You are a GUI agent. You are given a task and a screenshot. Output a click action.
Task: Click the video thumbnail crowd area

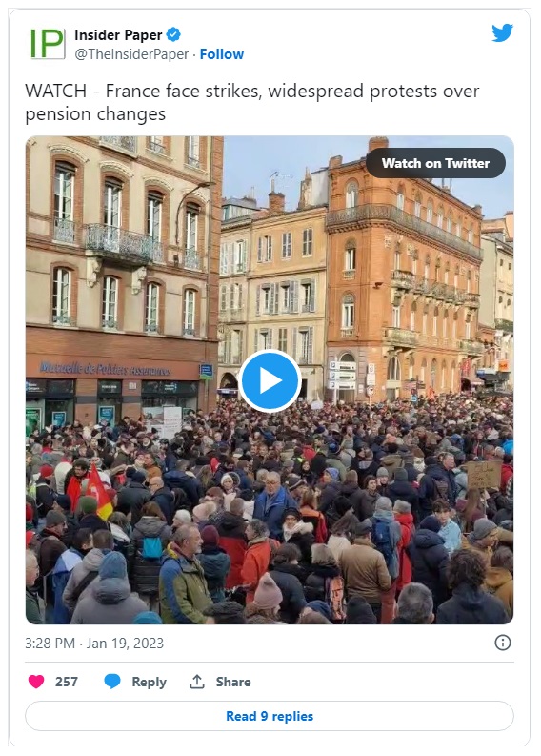coord(270,511)
